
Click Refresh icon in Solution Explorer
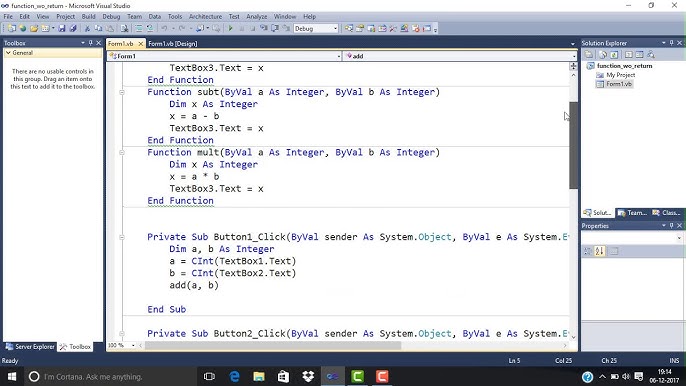pos(614,55)
